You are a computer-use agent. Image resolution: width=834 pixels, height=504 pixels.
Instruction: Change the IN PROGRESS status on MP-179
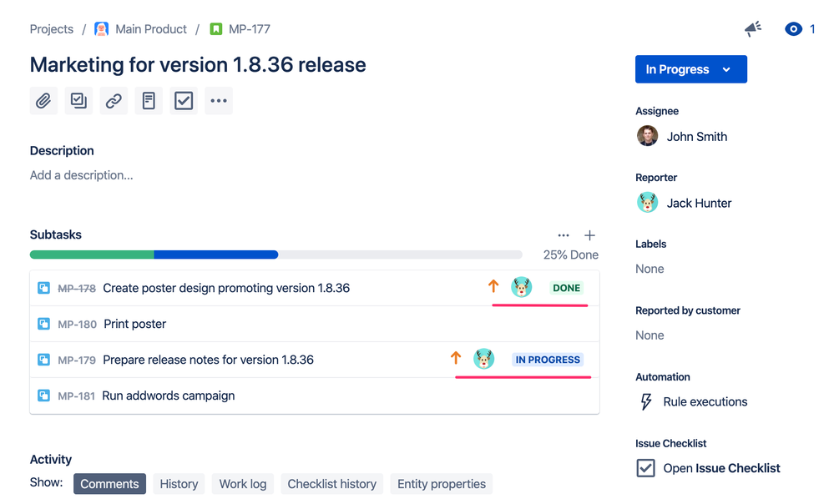coord(548,360)
